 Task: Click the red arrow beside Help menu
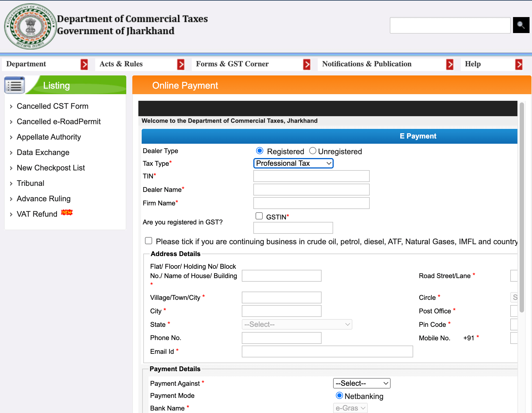(x=519, y=64)
